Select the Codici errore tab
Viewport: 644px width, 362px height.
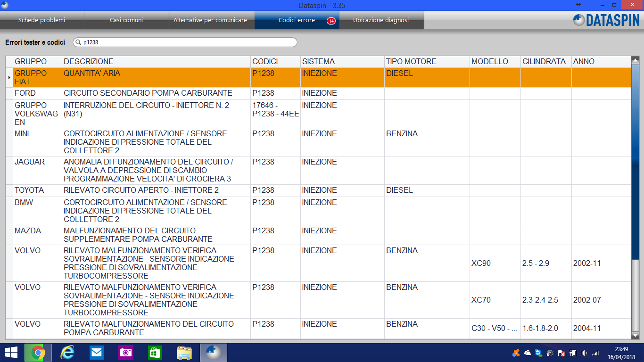[x=297, y=20]
